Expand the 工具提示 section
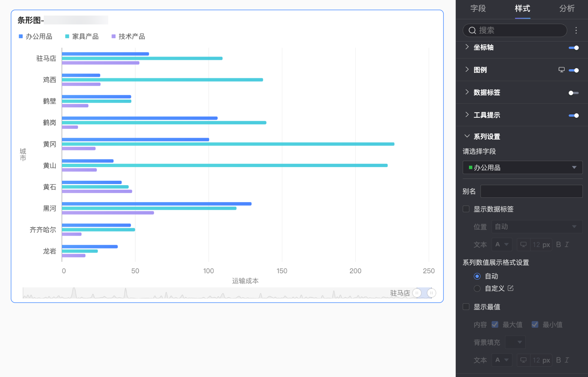Viewport: 588px width, 377px height. (x=467, y=115)
